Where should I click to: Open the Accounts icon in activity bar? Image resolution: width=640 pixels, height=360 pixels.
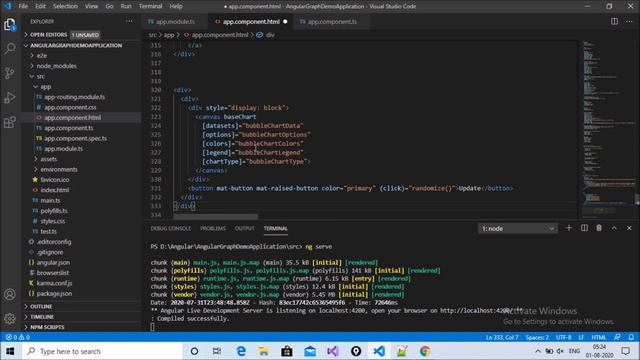point(10,294)
